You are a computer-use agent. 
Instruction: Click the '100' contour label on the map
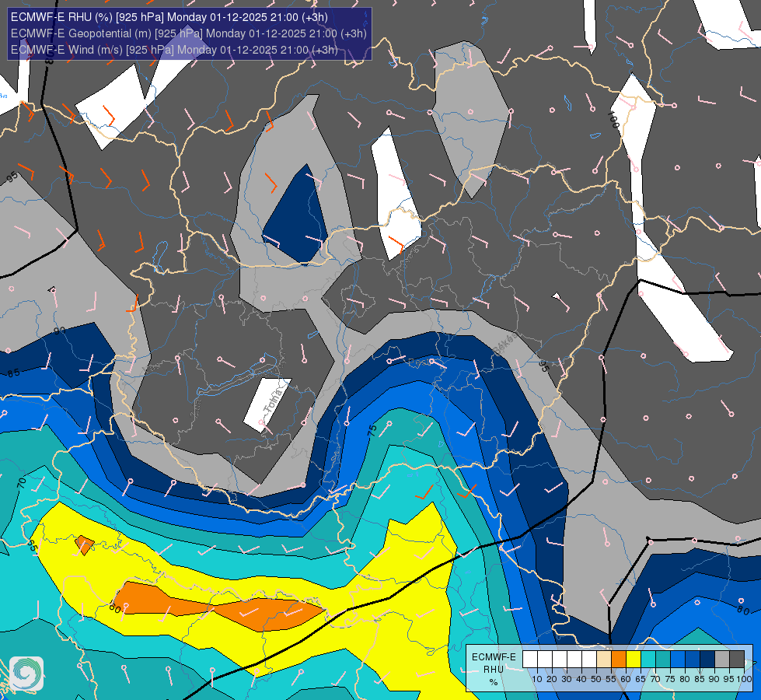[613, 120]
